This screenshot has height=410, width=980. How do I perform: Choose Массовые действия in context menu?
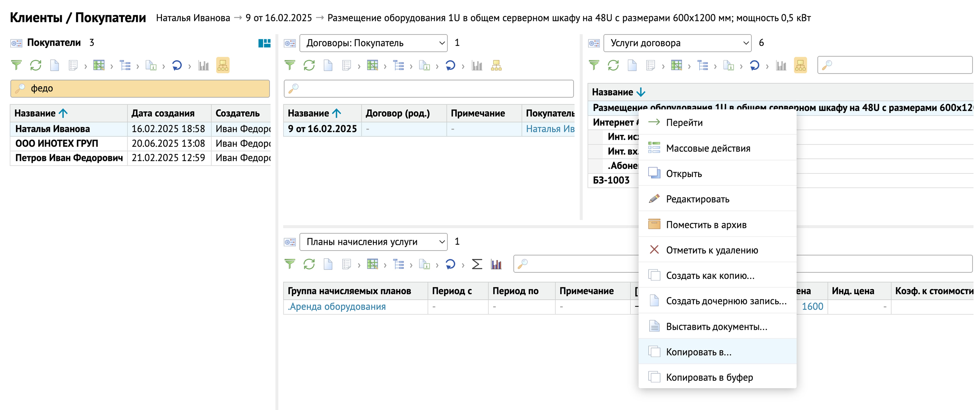pyautogui.click(x=717, y=148)
